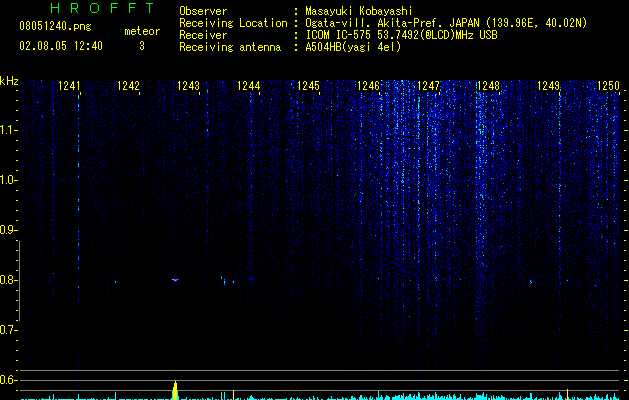Click the 1.1 kHz axis label
The width and height of the screenshot is (629, 400).
point(8,130)
